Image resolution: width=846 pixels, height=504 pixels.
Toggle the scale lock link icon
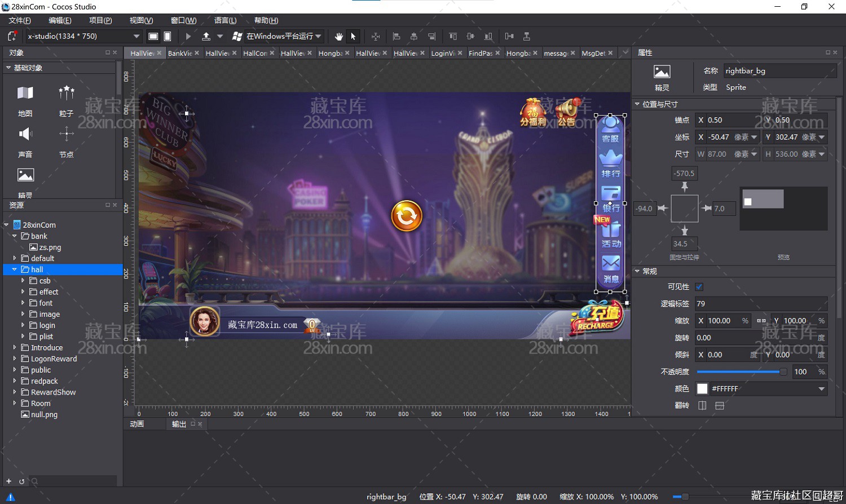[x=761, y=321]
